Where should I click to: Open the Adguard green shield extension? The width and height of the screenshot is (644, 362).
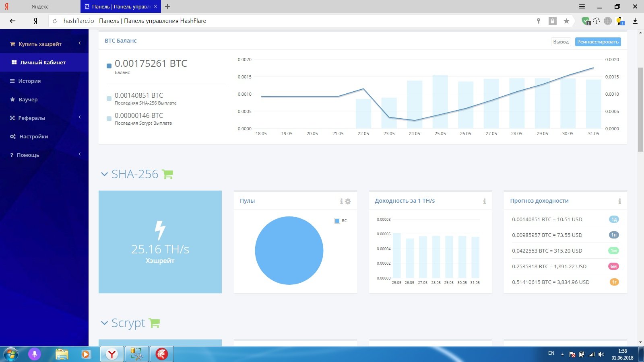point(586,21)
